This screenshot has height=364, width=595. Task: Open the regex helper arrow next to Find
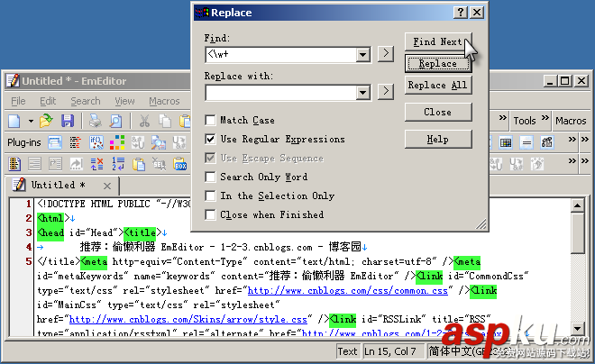click(x=386, y=53)
